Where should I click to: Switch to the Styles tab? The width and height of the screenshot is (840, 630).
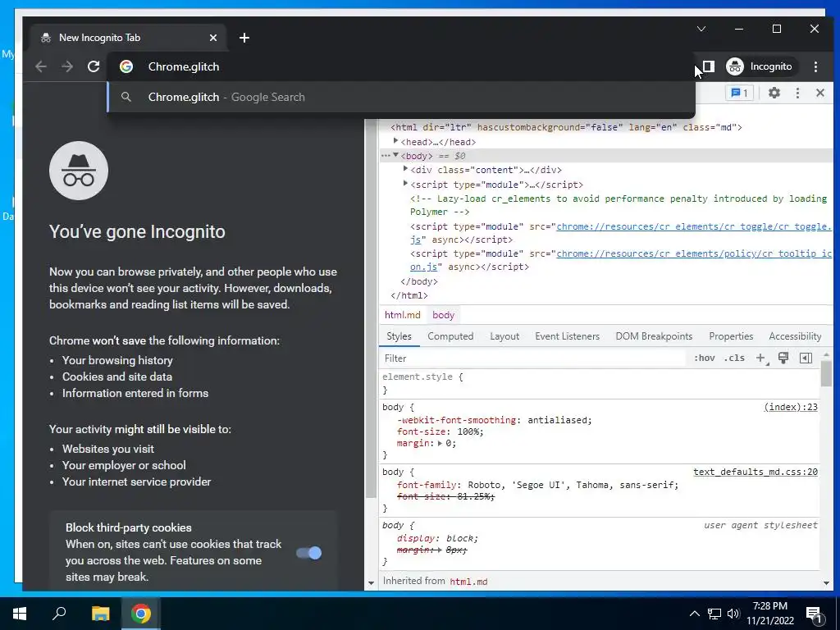399,336
